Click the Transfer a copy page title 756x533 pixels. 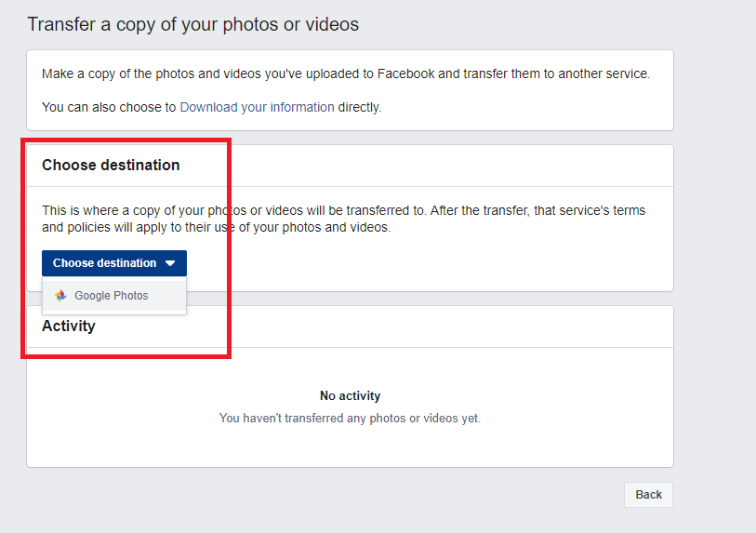pos(192,24)
